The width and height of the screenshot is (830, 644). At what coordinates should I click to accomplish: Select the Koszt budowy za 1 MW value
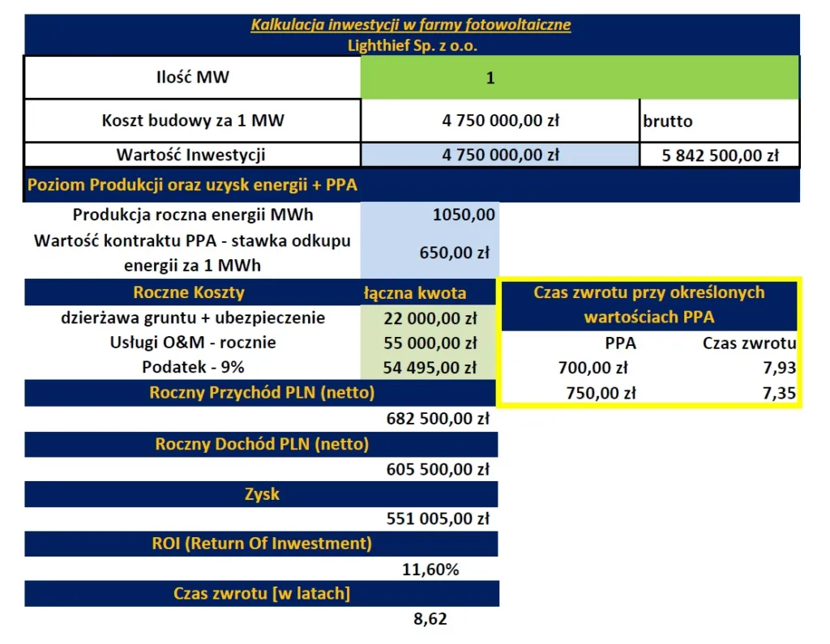(500, 121)
